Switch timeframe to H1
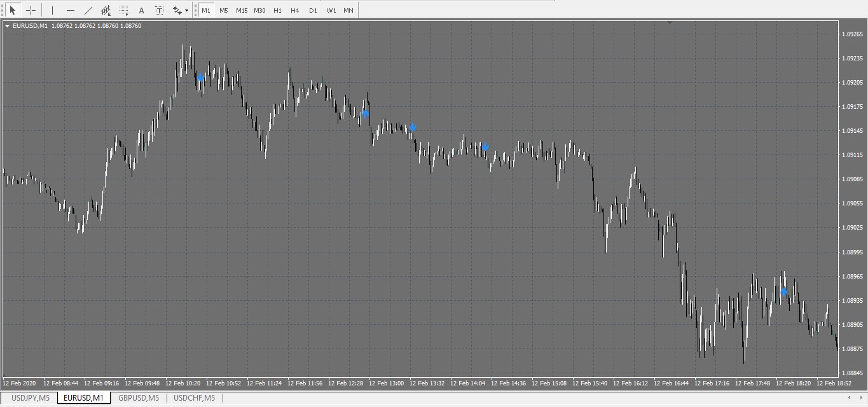This screenshot has height=407, width=868. [x=277, y=10]
